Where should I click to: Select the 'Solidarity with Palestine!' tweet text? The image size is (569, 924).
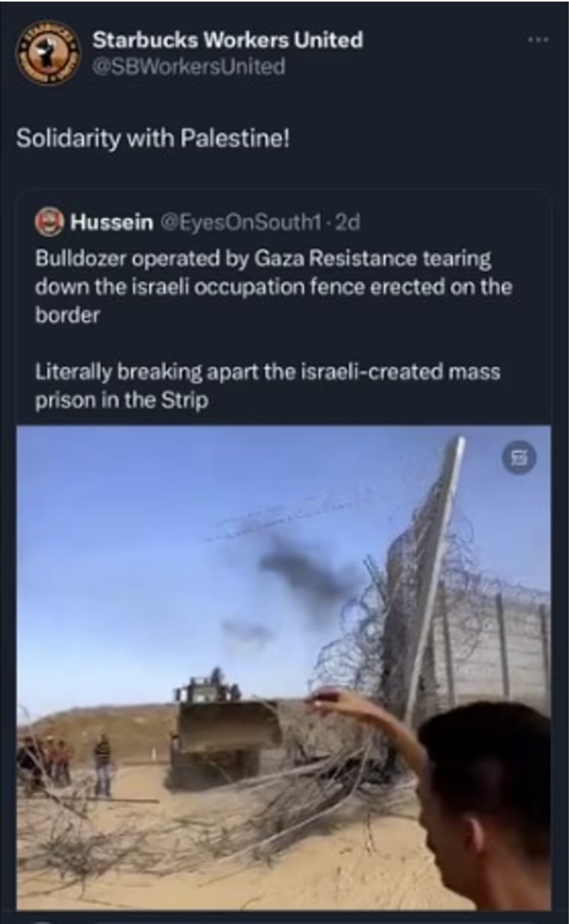pos(153,139)
